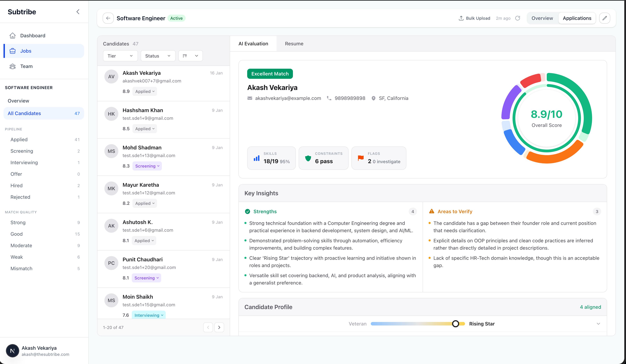
Task: Select candidate Hashsham Khan in the list
Action: click(163, 120)
